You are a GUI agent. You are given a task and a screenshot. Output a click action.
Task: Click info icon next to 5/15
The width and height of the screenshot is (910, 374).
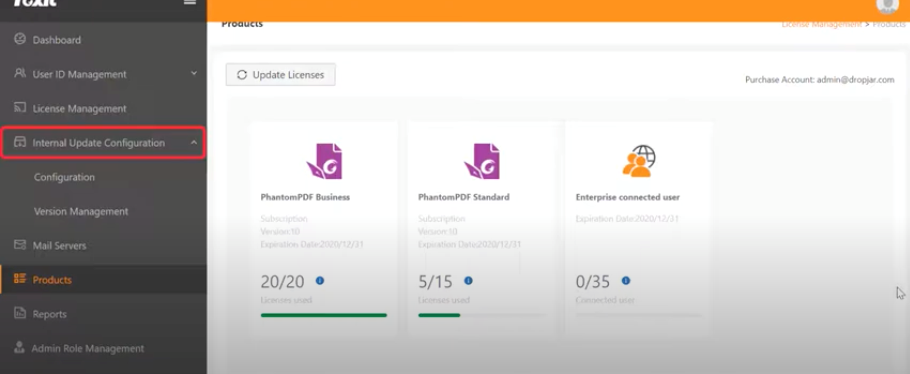click(x=468, y=280)
